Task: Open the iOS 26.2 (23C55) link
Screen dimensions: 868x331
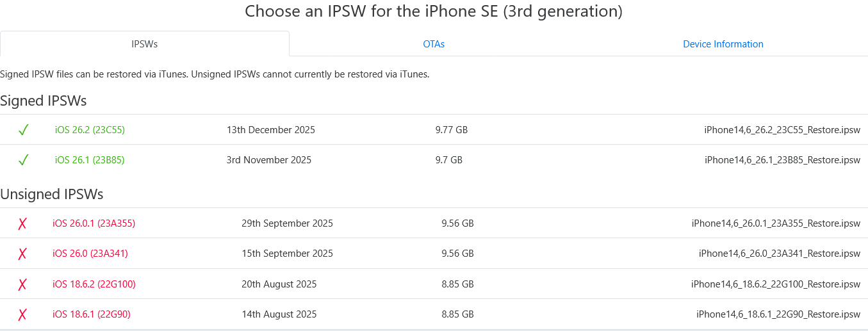Action: 90,130
